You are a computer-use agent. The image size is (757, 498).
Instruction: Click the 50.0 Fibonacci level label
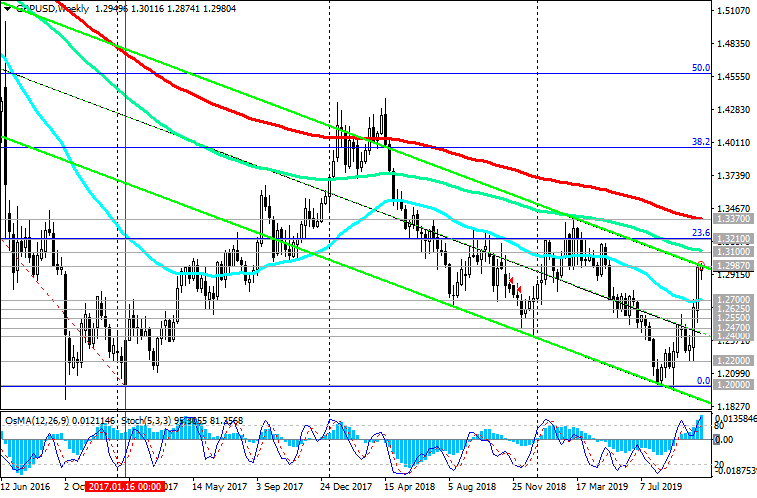pyautogui.click(x=701, y=68)
